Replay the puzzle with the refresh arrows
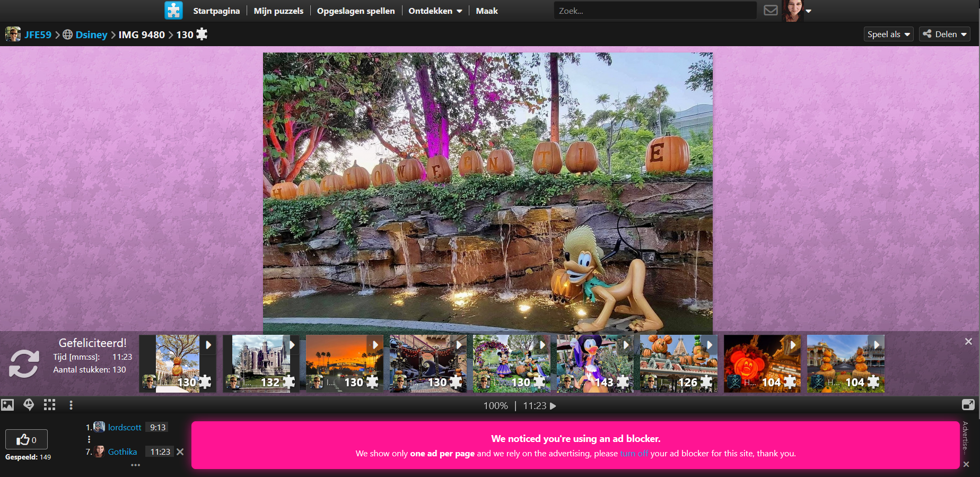The image size is (980, 477). [24, 364]
